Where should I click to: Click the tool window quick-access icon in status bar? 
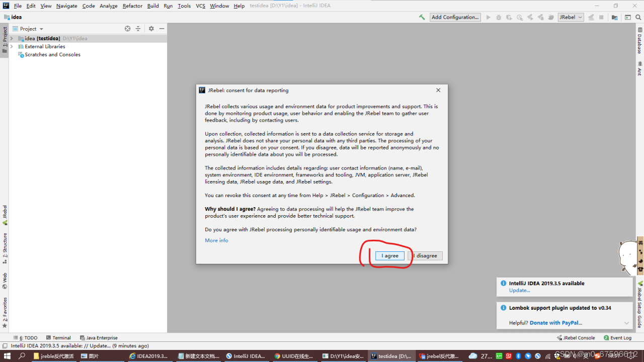click(5, 346)
